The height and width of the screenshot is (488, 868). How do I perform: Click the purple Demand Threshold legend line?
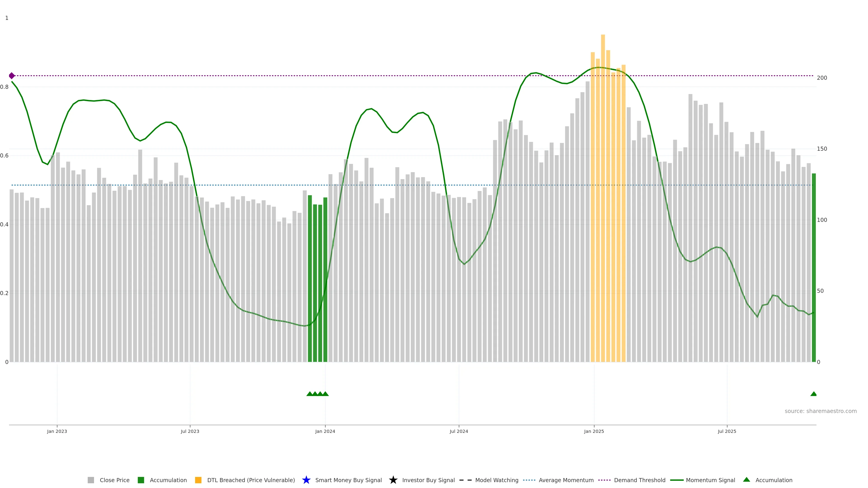point(604,480)
